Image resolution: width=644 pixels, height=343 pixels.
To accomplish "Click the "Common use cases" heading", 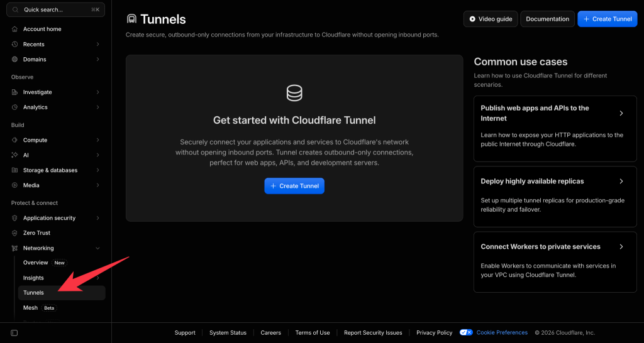I will click(521, 62).
